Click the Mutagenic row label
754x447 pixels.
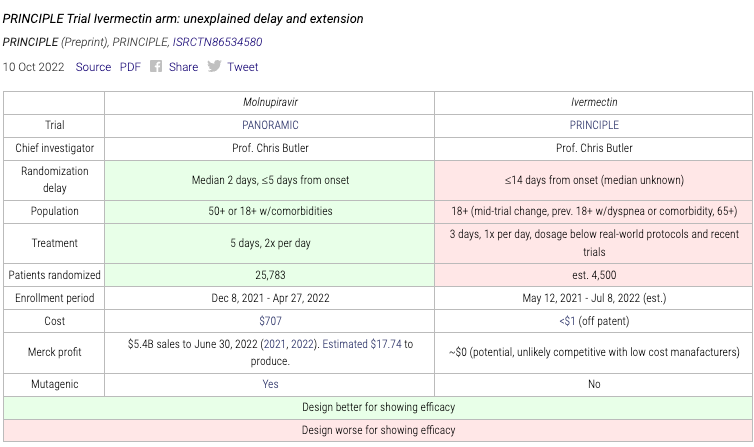pyautogui.click(x=54, y=384)
